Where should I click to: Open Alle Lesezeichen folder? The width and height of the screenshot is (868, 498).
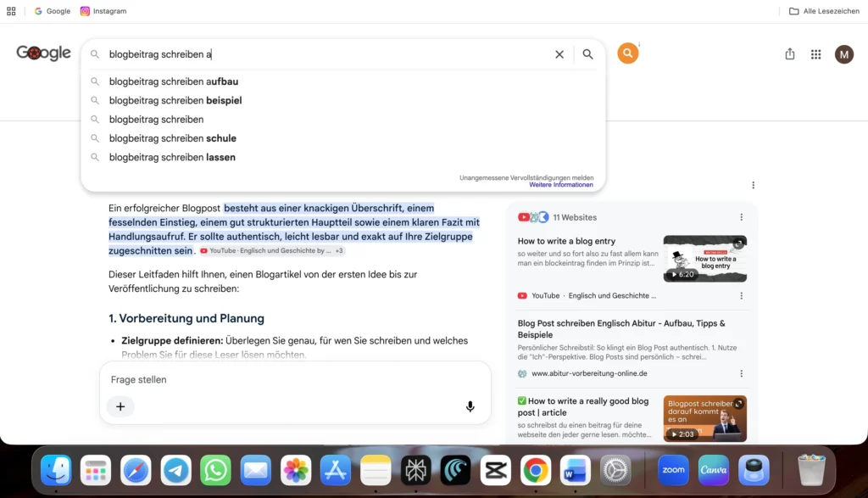coord(824,11)
